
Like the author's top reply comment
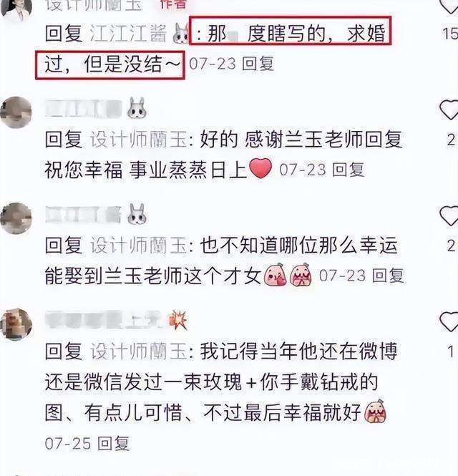[449, 6]
